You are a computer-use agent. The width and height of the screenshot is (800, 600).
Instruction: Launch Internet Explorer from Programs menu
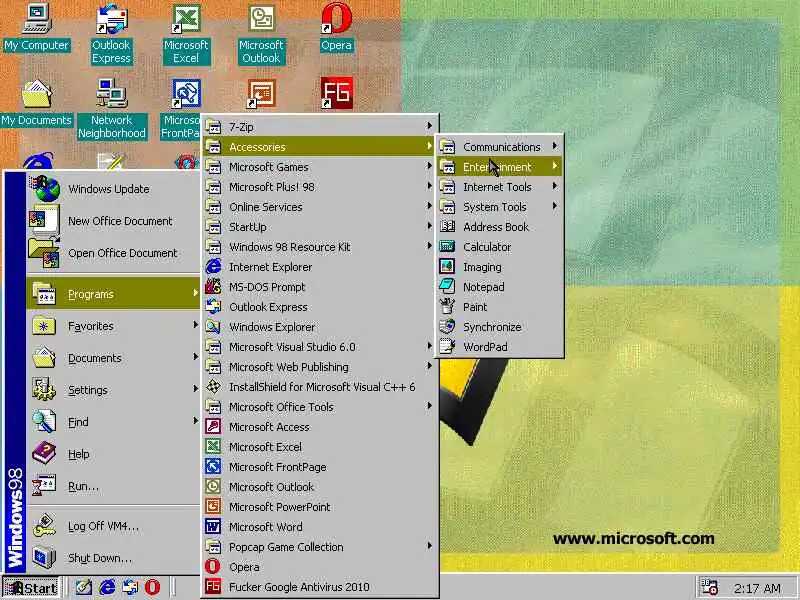[x=319, y=267]
